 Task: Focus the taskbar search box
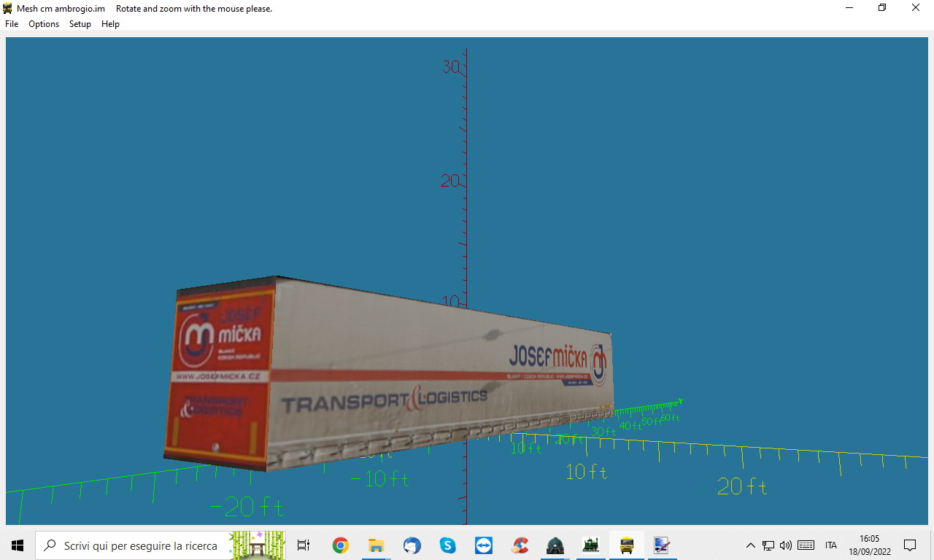pos(161,545)
